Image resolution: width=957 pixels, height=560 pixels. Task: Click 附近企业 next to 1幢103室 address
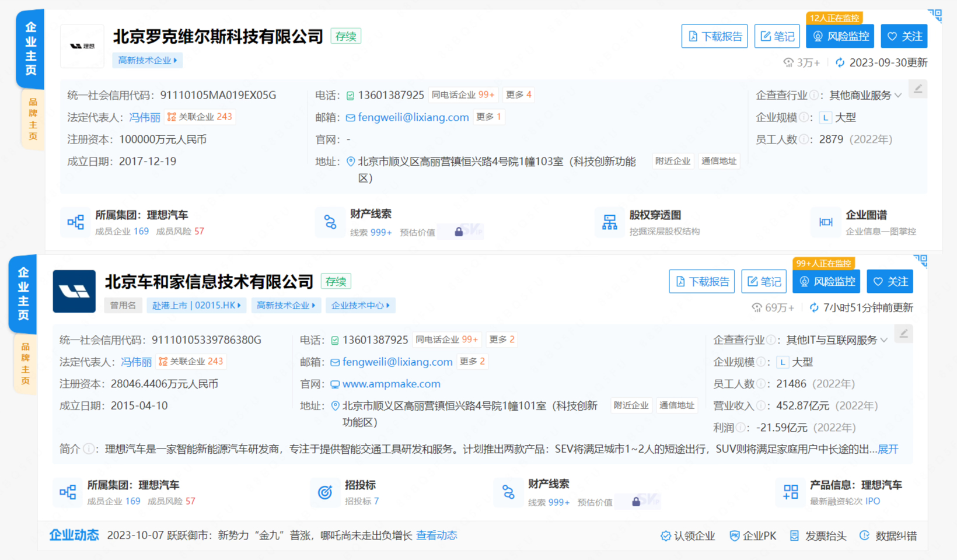[x=672, y=161]
